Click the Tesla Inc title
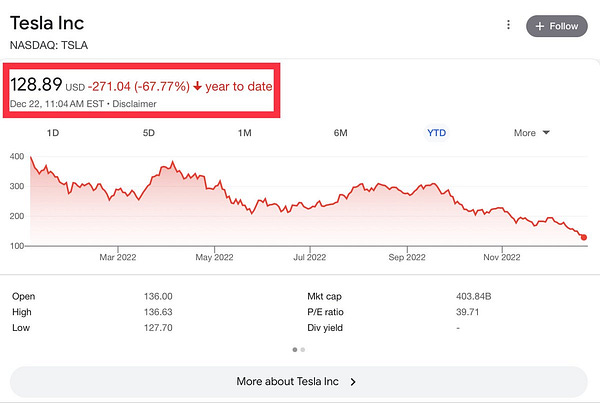The height and width of the screenshot is (403, 600). coord(47,23)
